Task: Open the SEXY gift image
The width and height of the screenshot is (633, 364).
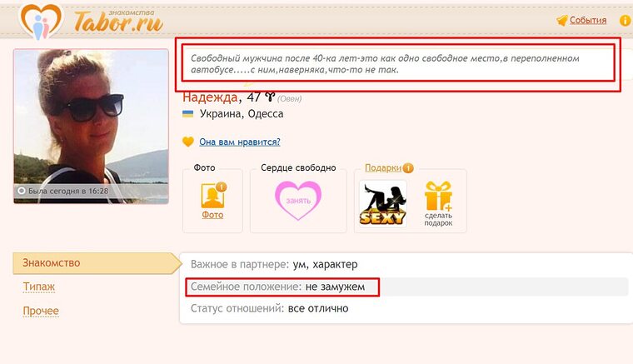Action: coord(382,203)
